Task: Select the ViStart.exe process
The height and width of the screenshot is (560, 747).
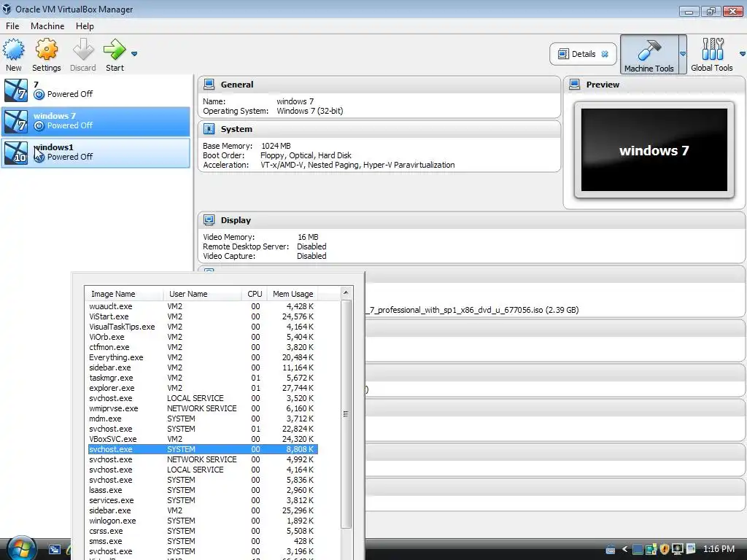Action: point(203,316)
